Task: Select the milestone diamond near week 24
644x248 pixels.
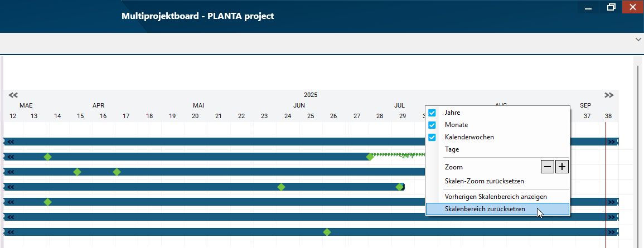Action: coord(282,187)
